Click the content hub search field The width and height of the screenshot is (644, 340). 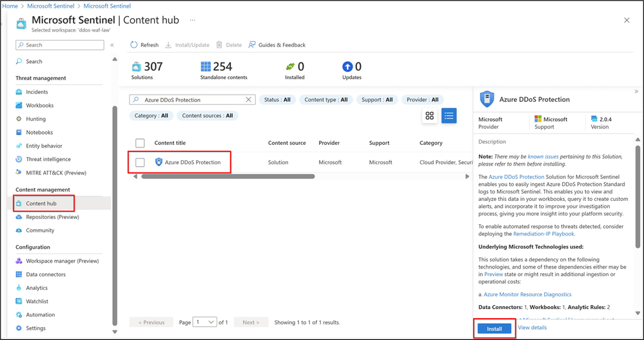click(192, 100)
